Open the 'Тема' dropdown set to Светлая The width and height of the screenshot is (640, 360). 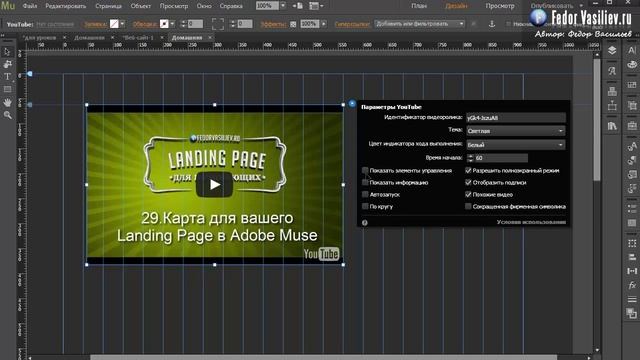pos(516,131)
